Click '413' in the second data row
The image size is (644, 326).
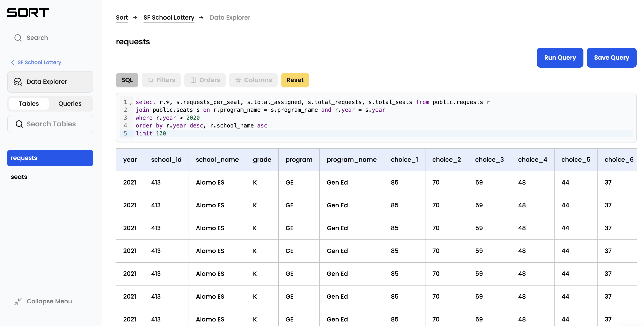[156, 205]
